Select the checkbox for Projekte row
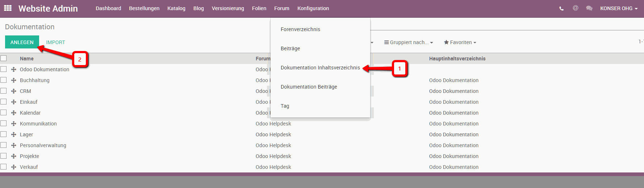This screenshot has width=644, height=188. [x=4, y=156]
